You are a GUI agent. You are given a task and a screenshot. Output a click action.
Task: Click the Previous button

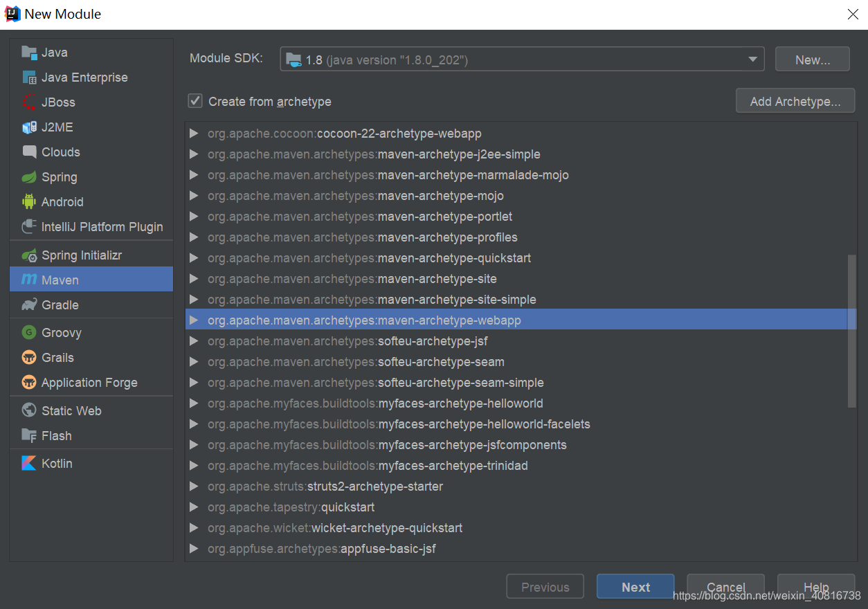pos(545,587)
